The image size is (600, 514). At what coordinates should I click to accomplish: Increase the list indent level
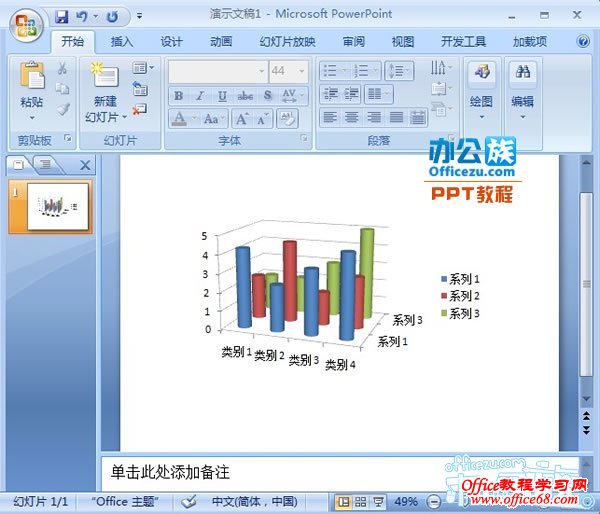351,94
